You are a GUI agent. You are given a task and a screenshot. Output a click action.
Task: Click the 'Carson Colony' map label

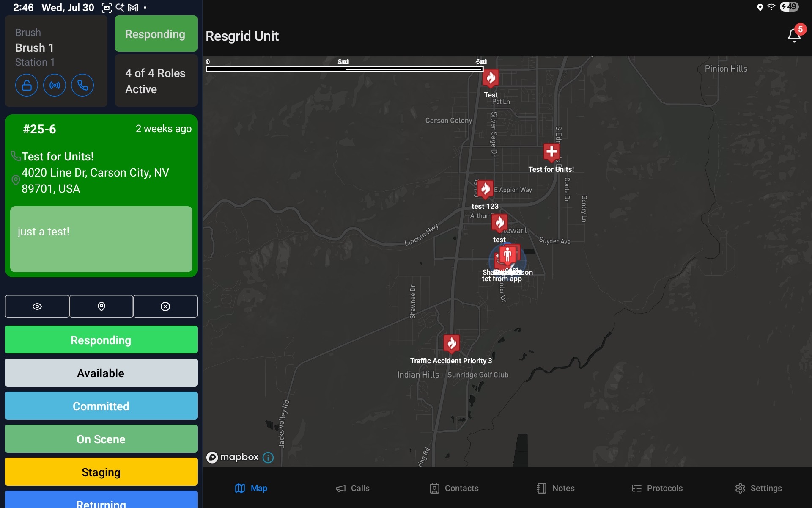[449, 121]
